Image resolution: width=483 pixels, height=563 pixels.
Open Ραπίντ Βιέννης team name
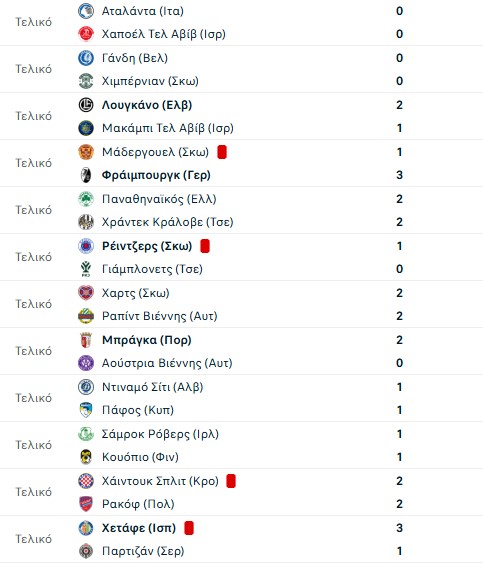160,316
